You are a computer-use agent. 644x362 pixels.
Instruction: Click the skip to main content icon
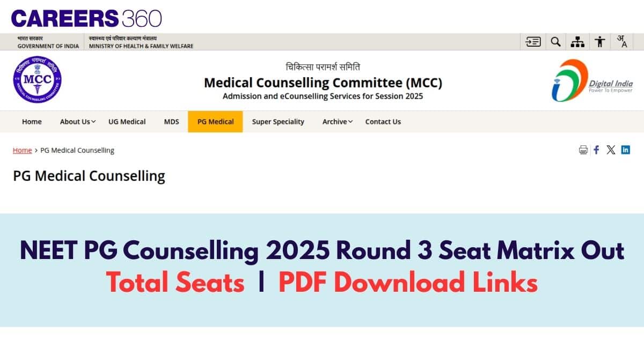coord(533,42)
